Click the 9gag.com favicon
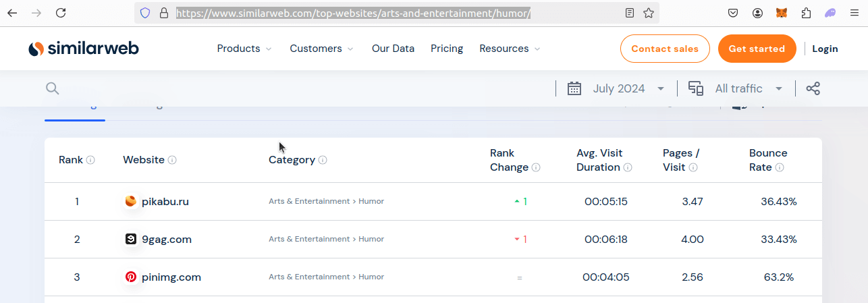868x303 pixels. click(x=131, y=239)
